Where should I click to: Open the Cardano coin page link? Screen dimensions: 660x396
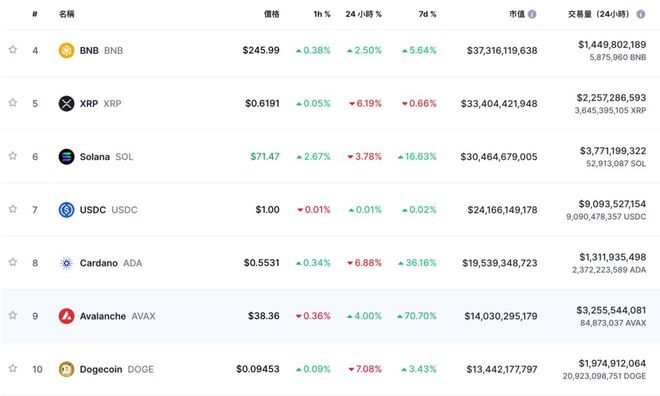pos(111,263)
